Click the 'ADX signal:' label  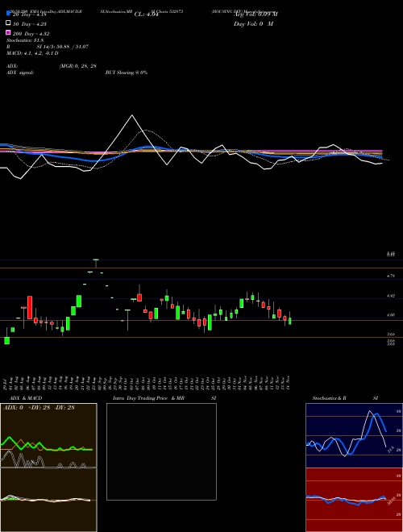tap(20, 73)
